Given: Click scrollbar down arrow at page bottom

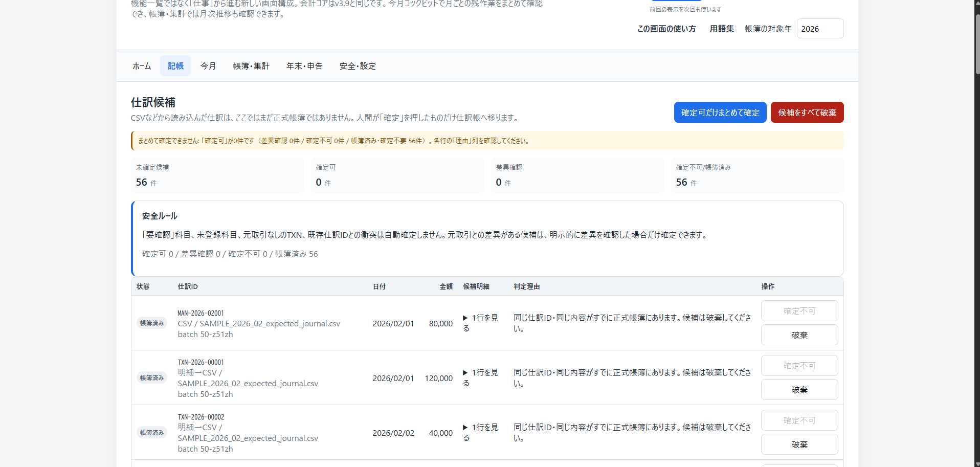Looking at the screenshot, I should click(x=977, y=464).
